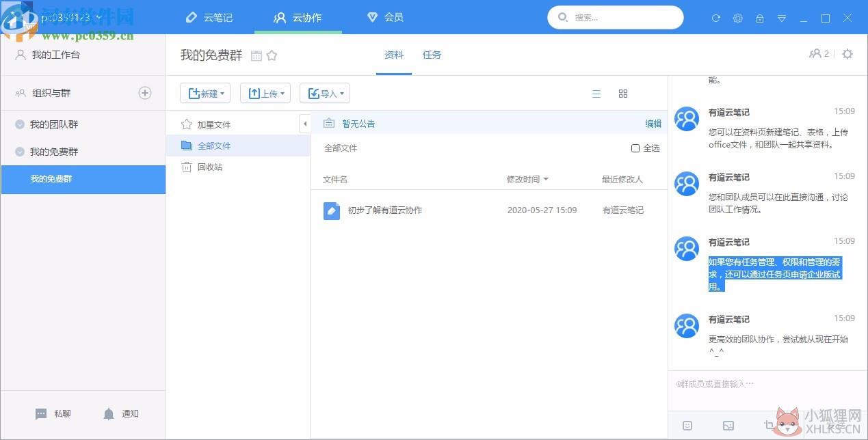Open 通知 notifications
This screenshot has height=440, width=868.
(120, 414)
